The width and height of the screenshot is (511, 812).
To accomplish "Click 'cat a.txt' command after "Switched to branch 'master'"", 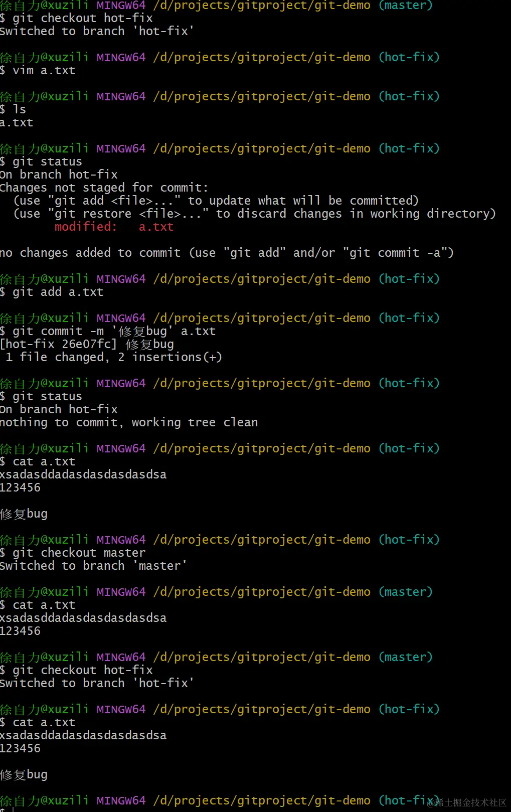I will tap(38, 605).
